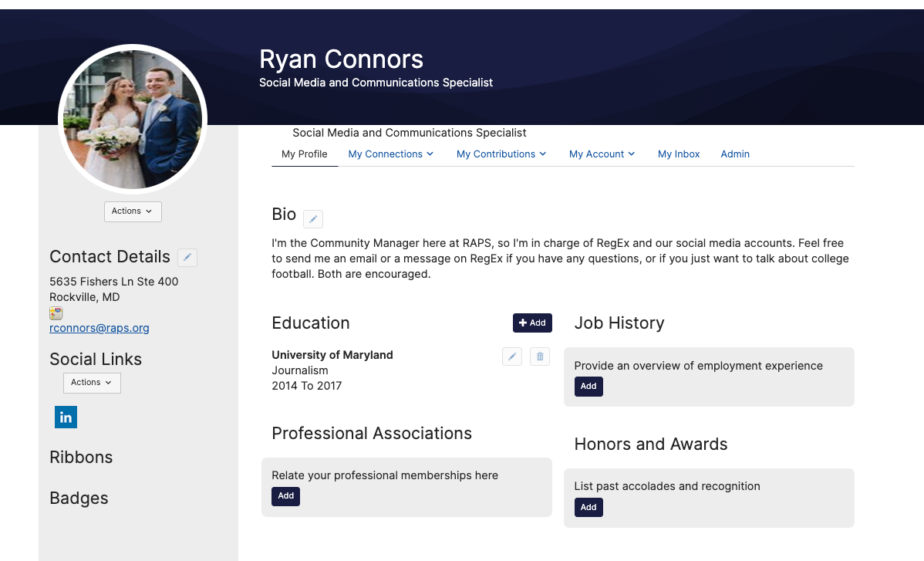Click the profile photo of Ryan Connors

click(133, 119)
